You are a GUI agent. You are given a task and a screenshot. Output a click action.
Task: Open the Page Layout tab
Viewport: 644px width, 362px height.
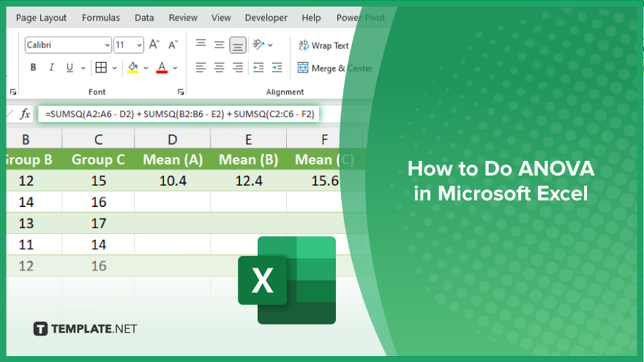point(41,18)
